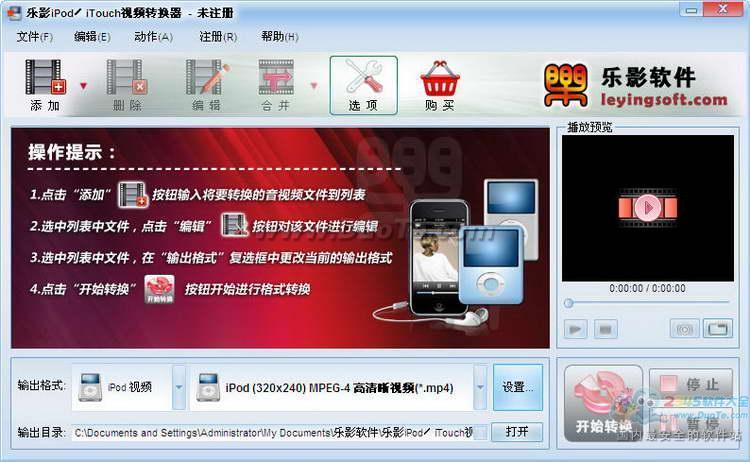Click the 设置... button

(x=518, y=387)
